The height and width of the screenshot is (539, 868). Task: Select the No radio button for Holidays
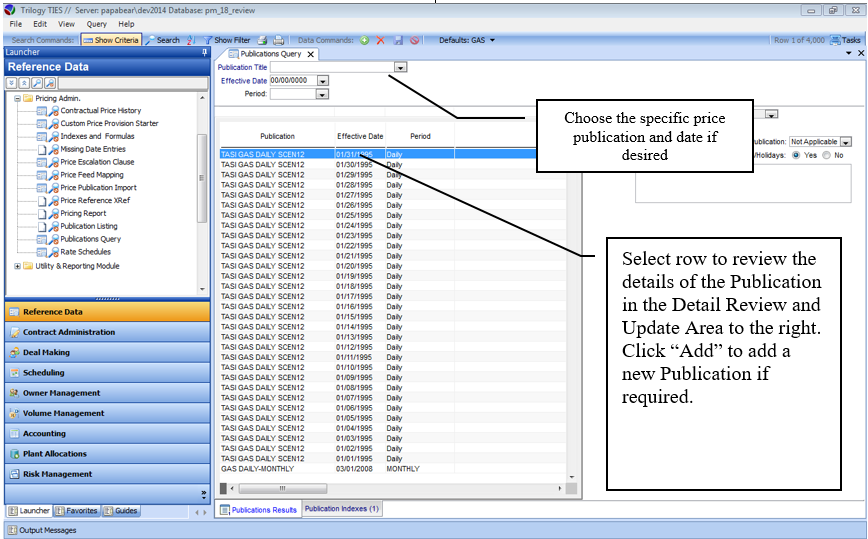click(x=826, y=156)
